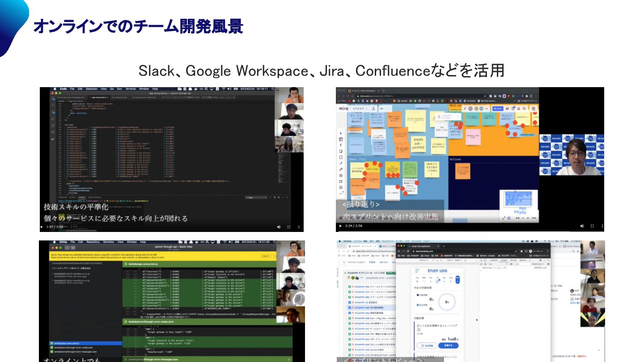
Task: Open the Selection menu in VS Code
Action: click(x=91, y=89)
